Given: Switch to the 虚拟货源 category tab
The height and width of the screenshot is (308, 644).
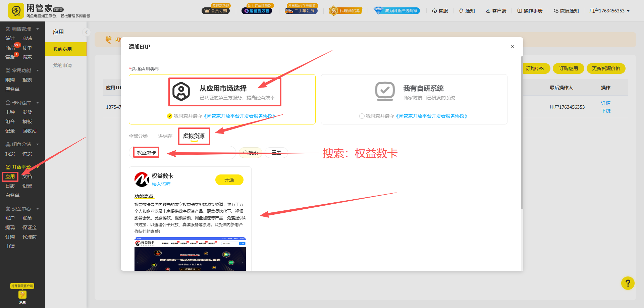Looking at the screenshot, I should pos(194,136).
